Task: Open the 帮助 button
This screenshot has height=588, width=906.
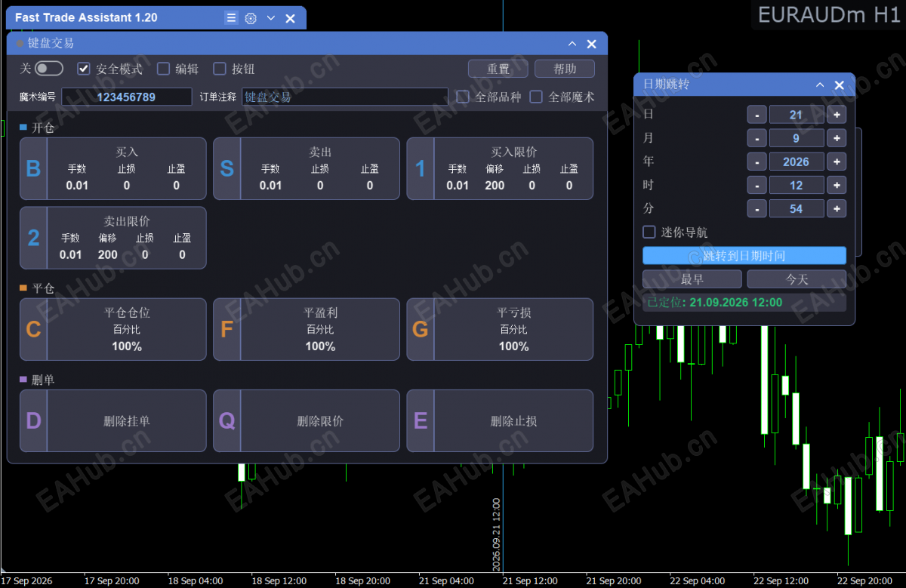Action: [565, 69]
